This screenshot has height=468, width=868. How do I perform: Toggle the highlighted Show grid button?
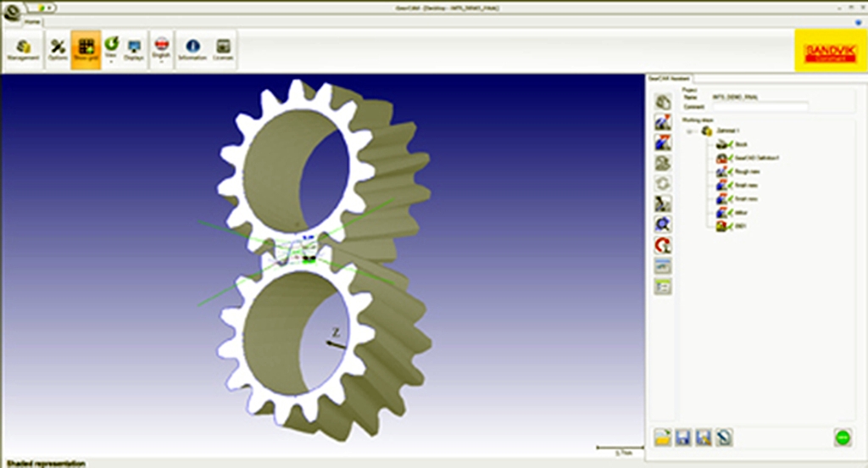tap(86, 50)
